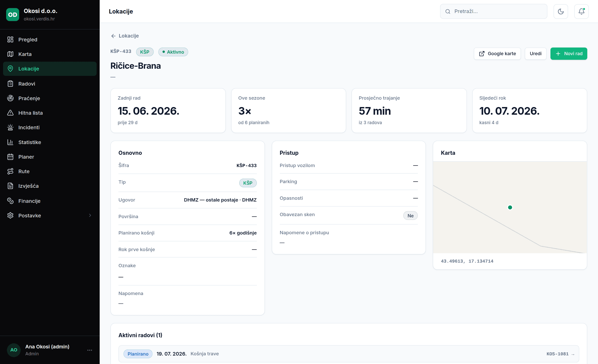Click the KŠP badge in header
598x364 pixels.
pos(145,52)
